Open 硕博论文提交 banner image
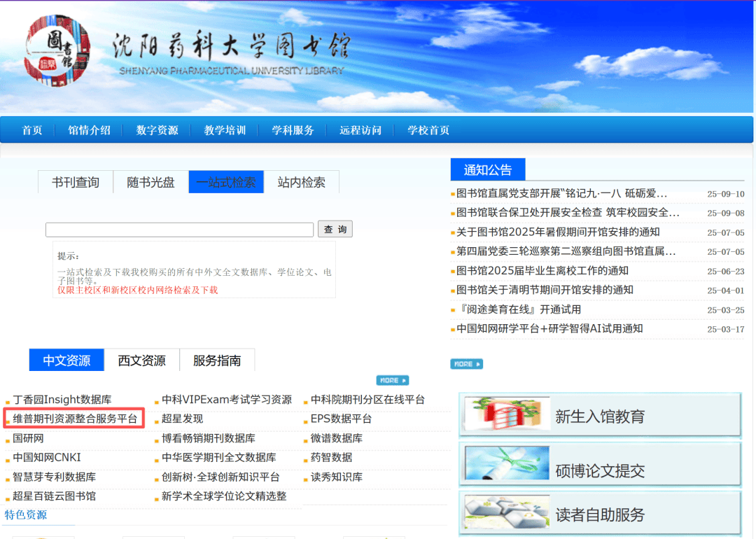Screen dimensions: 756x539 [600, 465]
